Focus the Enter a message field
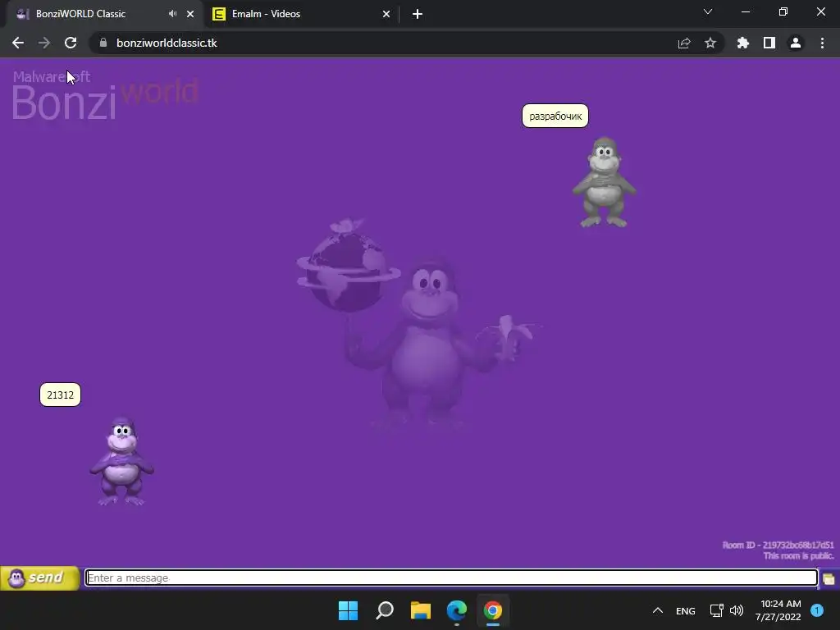This screenshot has width=840, height=630. coord(451,578)
